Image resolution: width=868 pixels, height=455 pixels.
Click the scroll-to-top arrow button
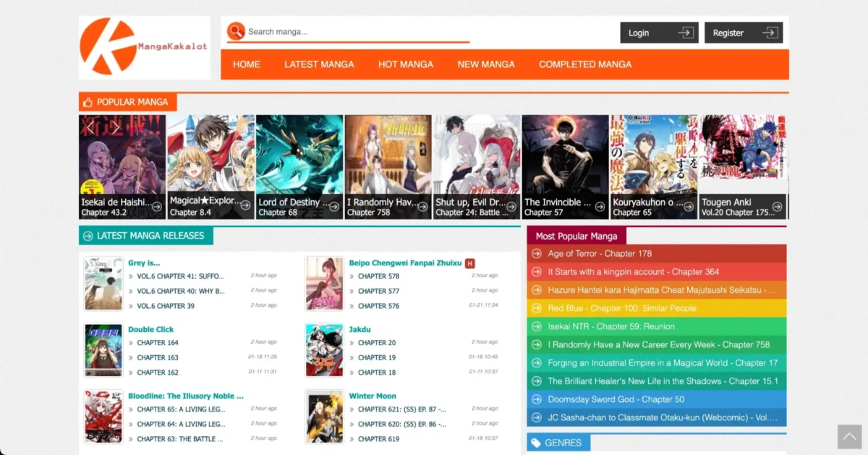point(849,437)
